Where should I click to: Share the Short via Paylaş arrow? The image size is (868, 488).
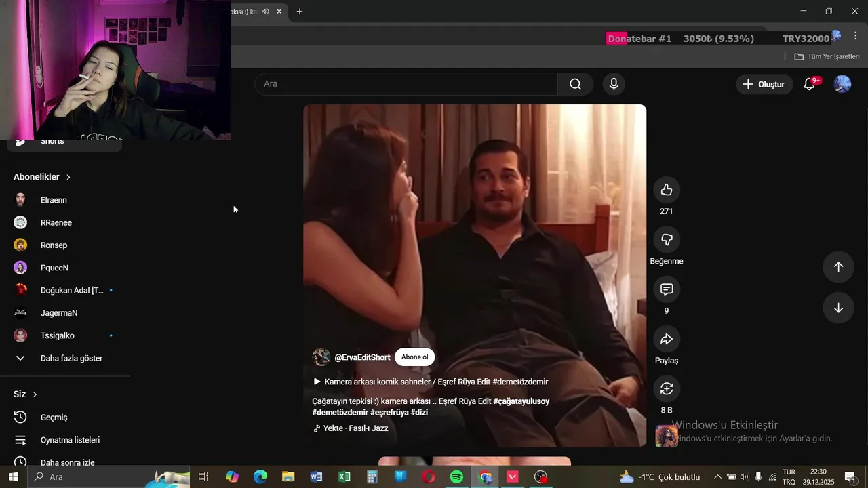pos(667,339)
